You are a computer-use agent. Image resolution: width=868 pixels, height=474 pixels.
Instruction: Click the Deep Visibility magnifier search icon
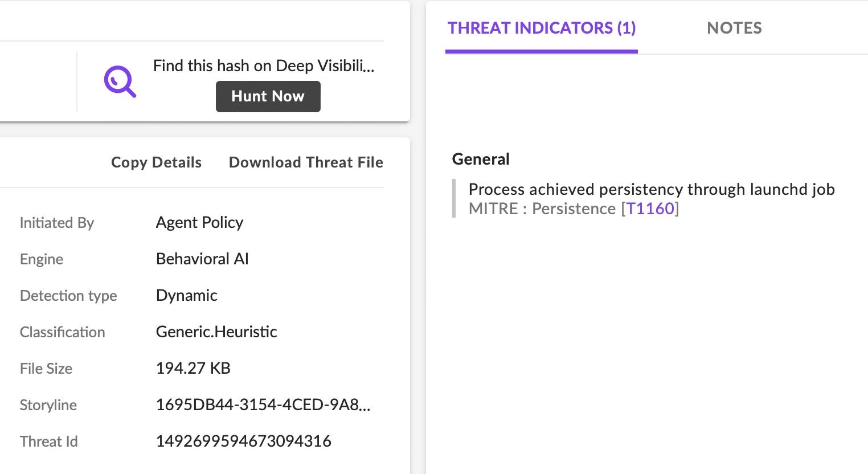click(120, 81)
